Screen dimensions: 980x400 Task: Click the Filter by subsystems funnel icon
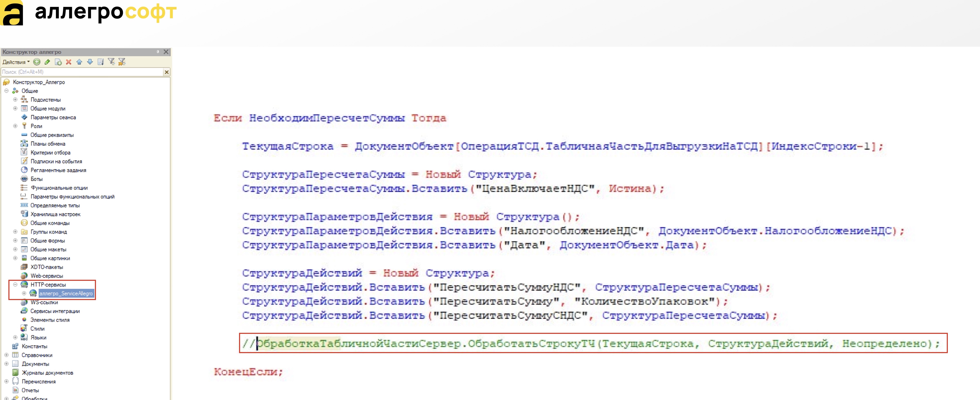pyautogui.click(x=111, y=62)
